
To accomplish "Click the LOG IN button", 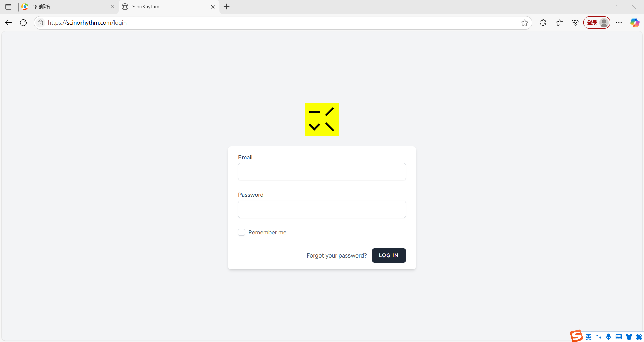I will (x=389, y=255).
